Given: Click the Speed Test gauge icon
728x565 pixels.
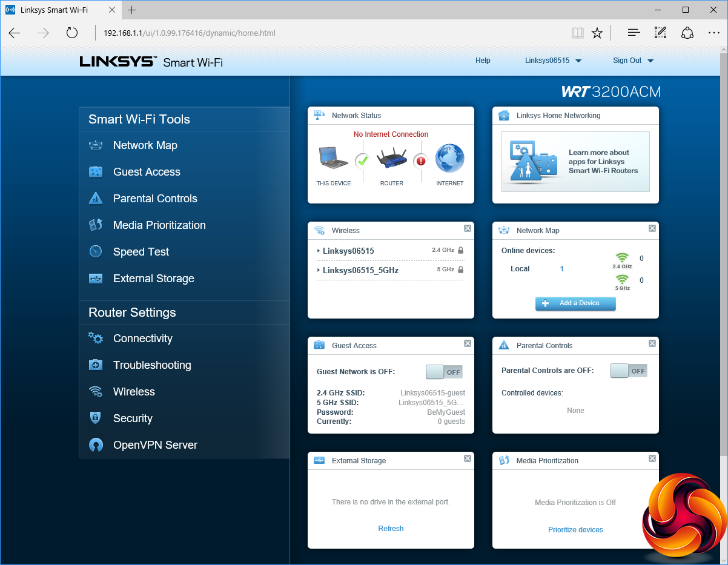Looking at the screenshot, I should click(x=96, y=252).
